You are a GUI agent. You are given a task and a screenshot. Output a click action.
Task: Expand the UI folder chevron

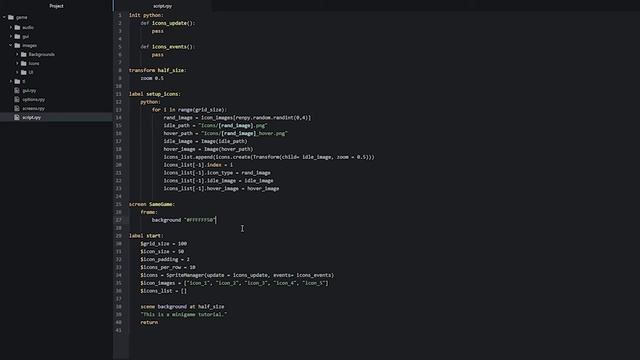point(18,72)
